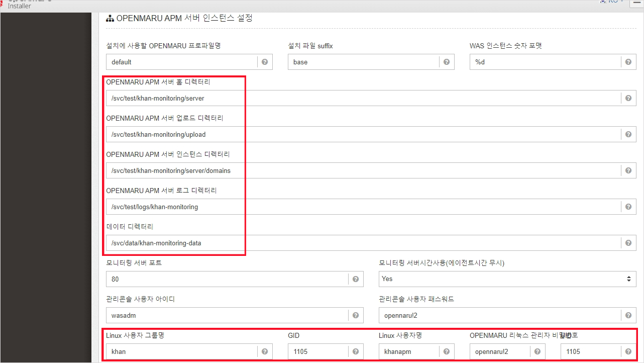Click the Linux 사용자 그룹명 field khan

pos(182,352)
